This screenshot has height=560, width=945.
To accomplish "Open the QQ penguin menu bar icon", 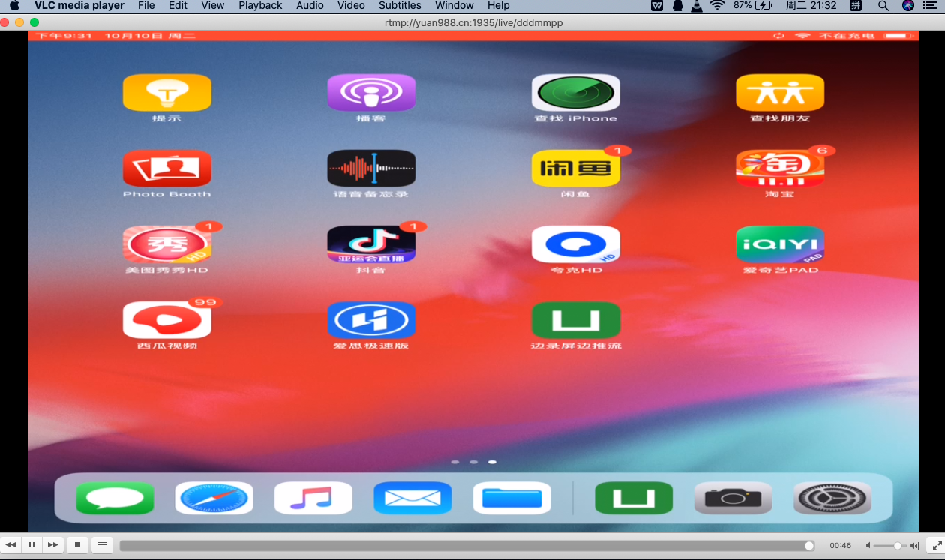I will pos(678,5).
